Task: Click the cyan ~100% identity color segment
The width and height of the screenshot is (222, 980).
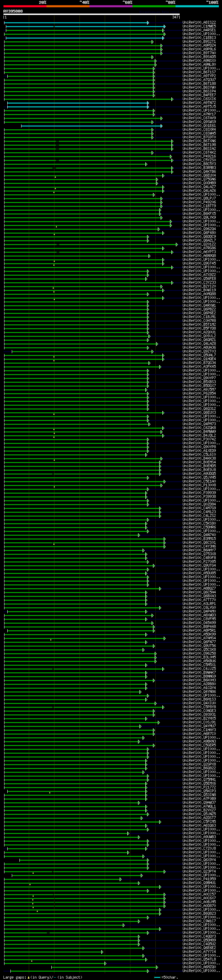Action: [197, 6]
